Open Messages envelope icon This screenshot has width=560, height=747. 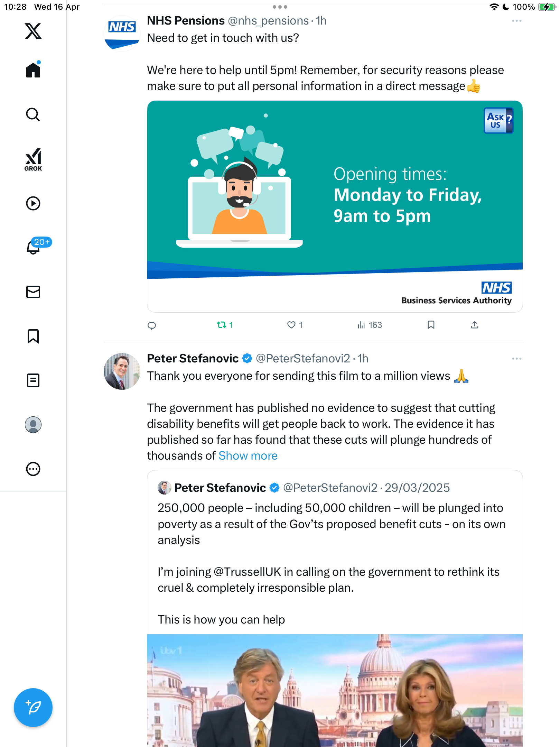(x=33, y=292)
